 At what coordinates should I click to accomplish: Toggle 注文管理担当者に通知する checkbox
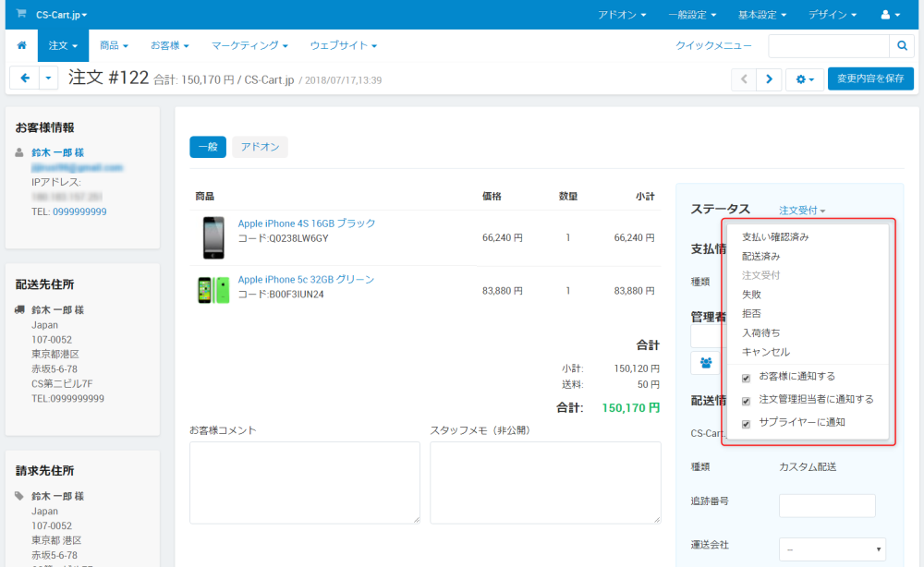(746, 401)
